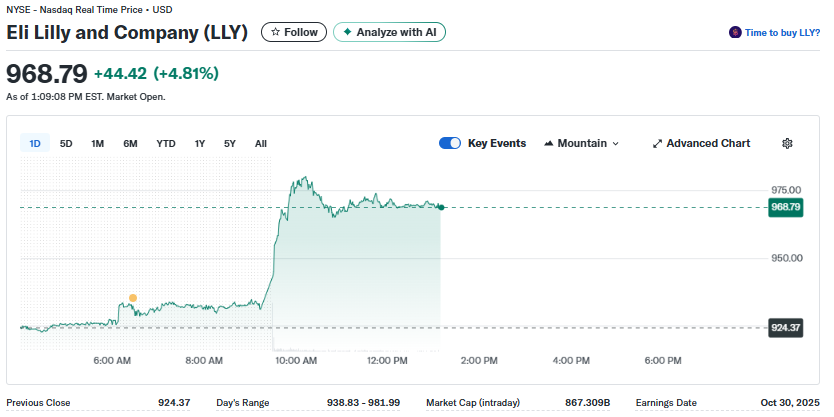Select the 1Y chart range
This screenshot has height=417, width=834.
pos(200,143)
